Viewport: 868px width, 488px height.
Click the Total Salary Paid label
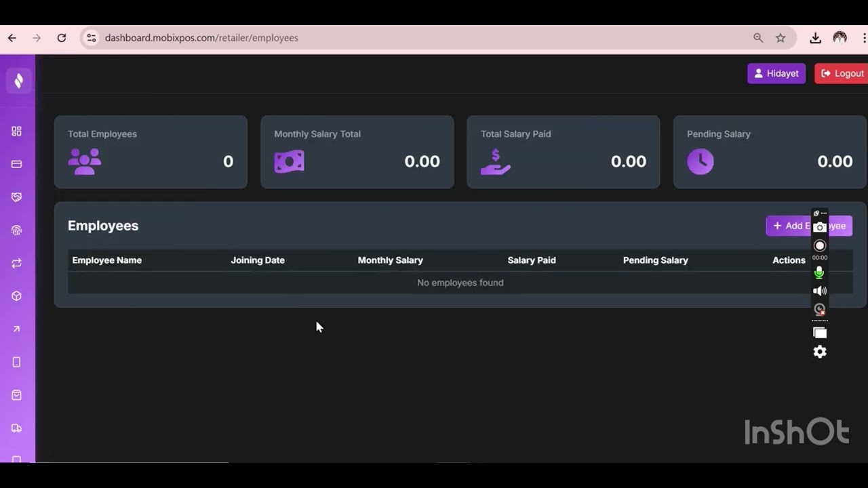(x=516, y=134)
